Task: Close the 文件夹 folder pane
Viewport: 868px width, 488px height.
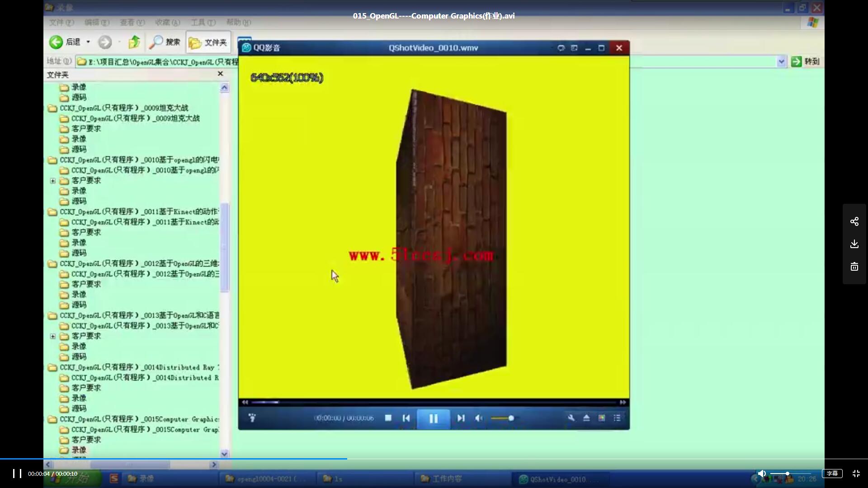Action: (220, 74)
